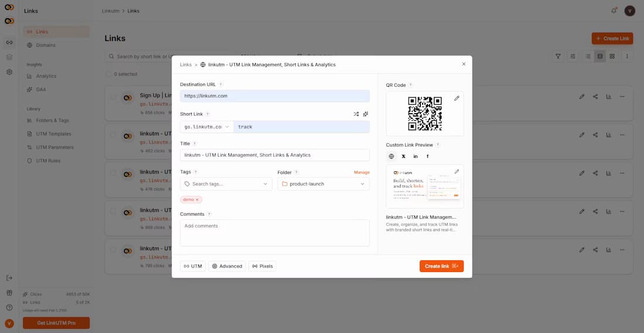Switch Links page to list view
This screenshot has height=333, width=644.
pos(588,56)
